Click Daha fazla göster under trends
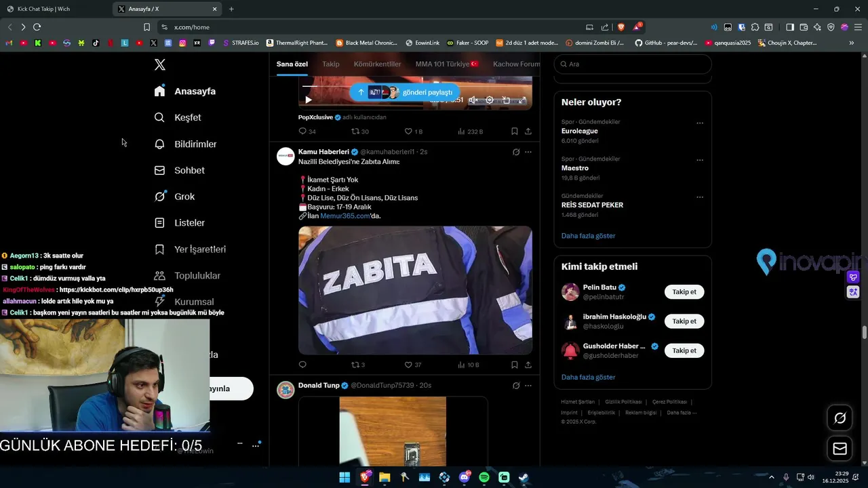The image size is (868, 488). pos(589,236)
